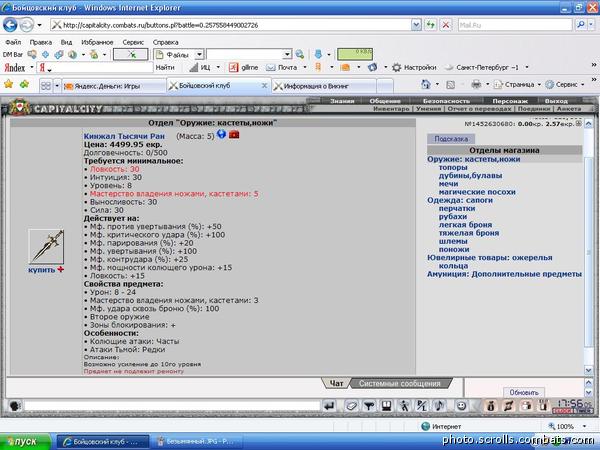Open the address bar URL dropdown
This screenshot has width=600, height=450.
click(x=416, y=25)
